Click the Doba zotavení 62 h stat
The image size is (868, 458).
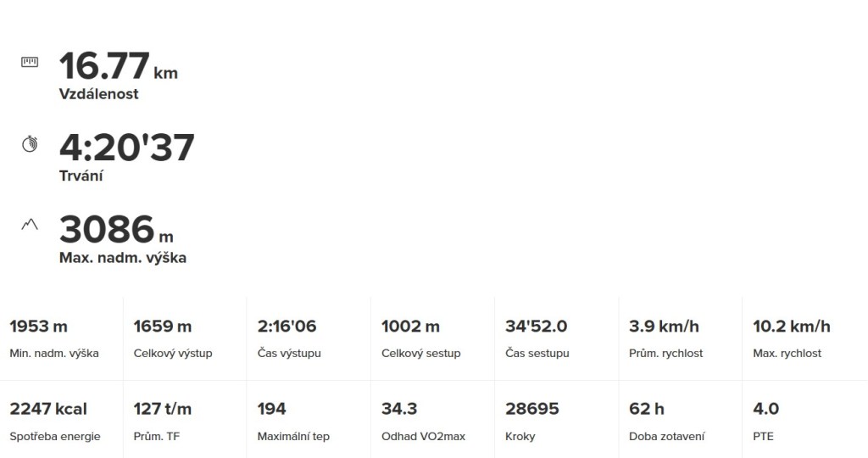coord(666,422)
